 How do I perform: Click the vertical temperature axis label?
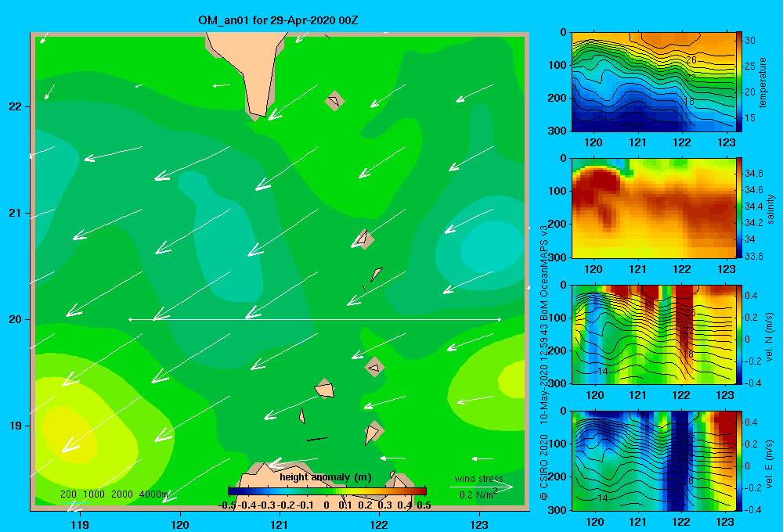(x=763, y=83)
